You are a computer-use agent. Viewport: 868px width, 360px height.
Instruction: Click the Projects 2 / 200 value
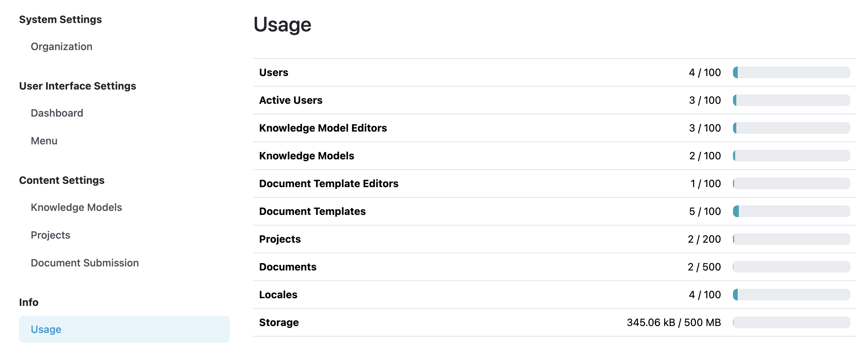[x=704, y=239]
